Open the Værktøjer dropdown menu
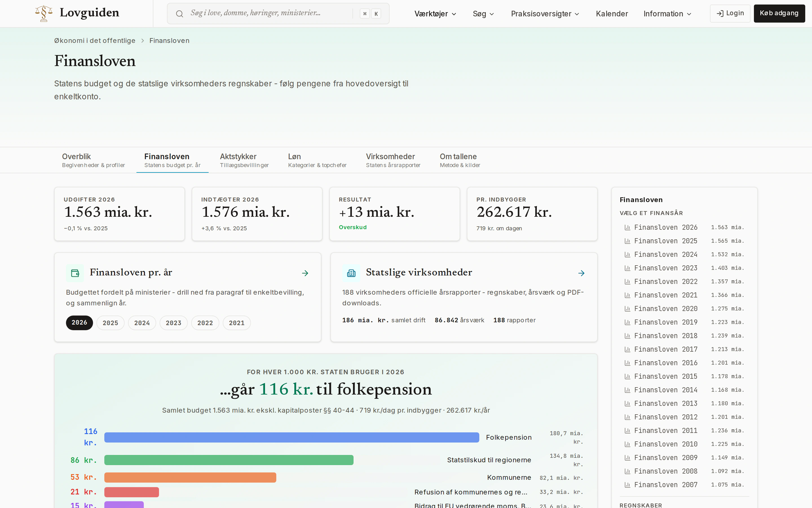 pos(435,14)
